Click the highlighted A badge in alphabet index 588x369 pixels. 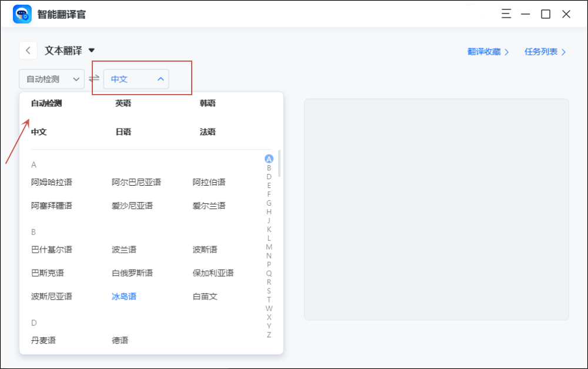click(269, 158)
